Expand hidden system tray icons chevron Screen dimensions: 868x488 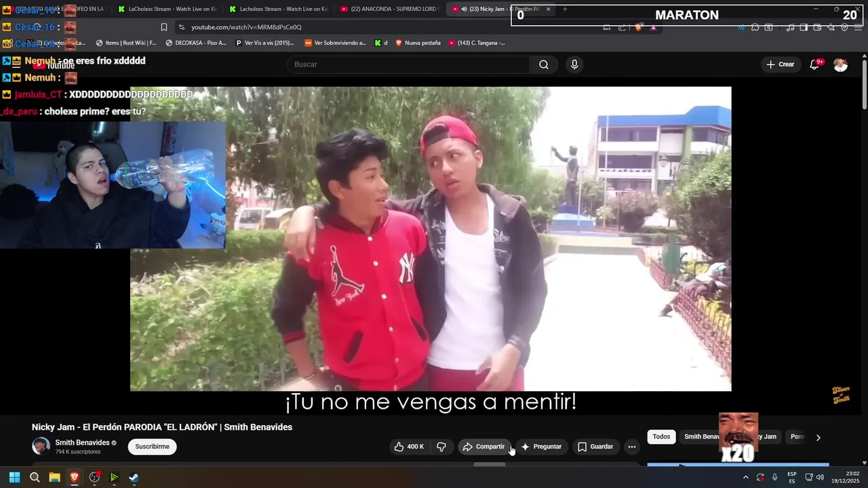click(745, 477)
